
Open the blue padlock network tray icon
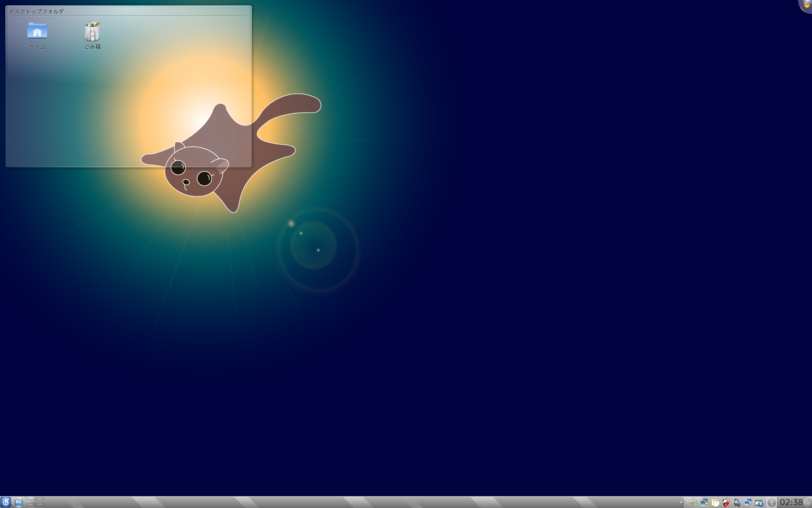[737, 502]
